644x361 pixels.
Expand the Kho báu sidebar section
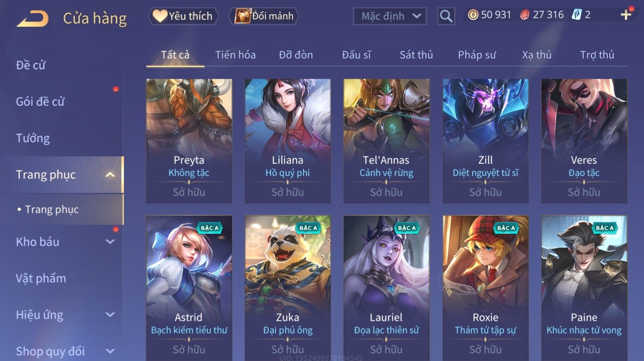pos(110,242)
